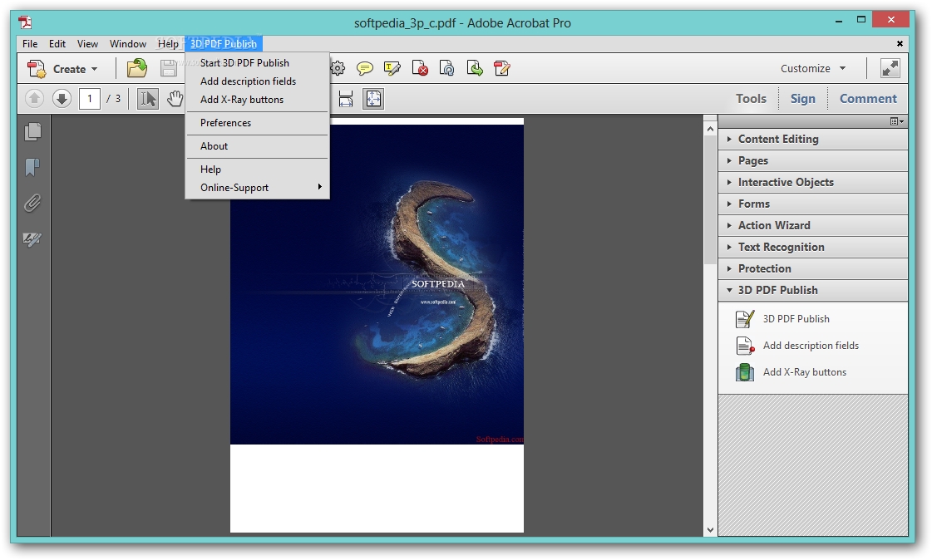
Task: Choose Start 3D PDF Publish menu entry
Action: pos(244,63)
